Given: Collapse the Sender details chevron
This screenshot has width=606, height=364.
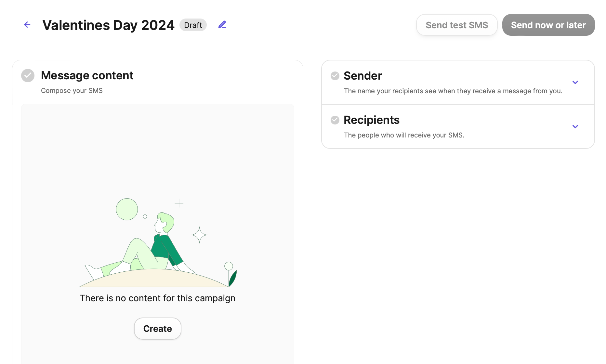Looking at the screenshot, I should [575, 82].
